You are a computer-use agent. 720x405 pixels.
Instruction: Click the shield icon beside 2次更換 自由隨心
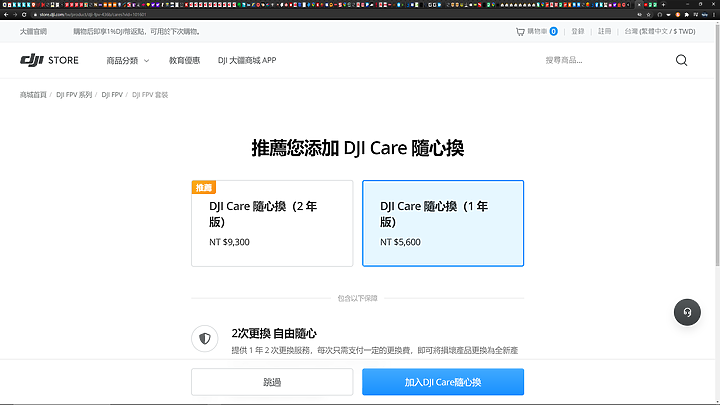point(204,338)
